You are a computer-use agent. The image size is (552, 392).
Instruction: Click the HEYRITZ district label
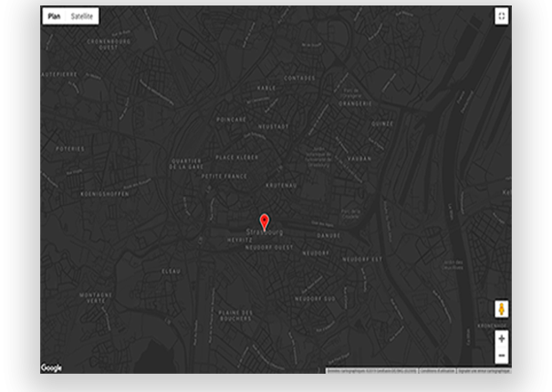point(240,240)
